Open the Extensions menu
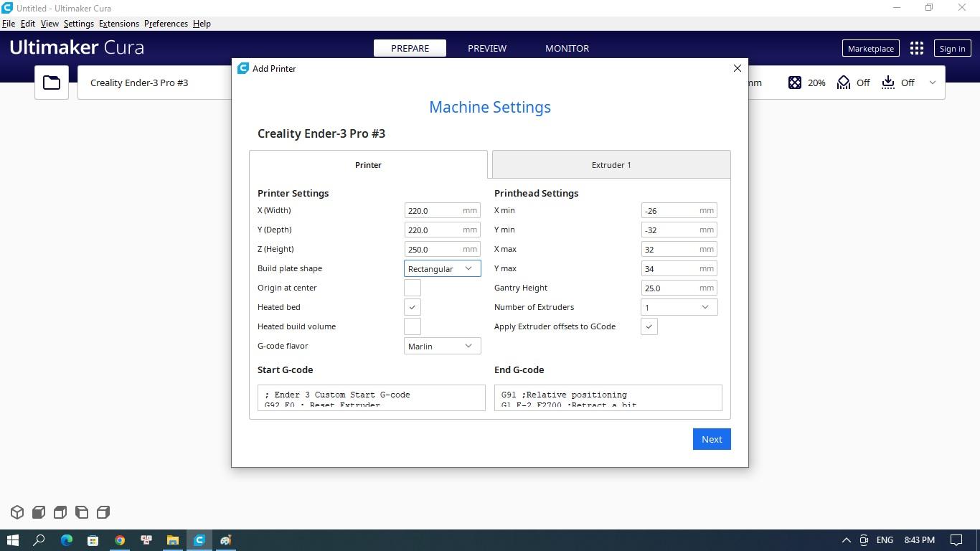 coord(119,24)
